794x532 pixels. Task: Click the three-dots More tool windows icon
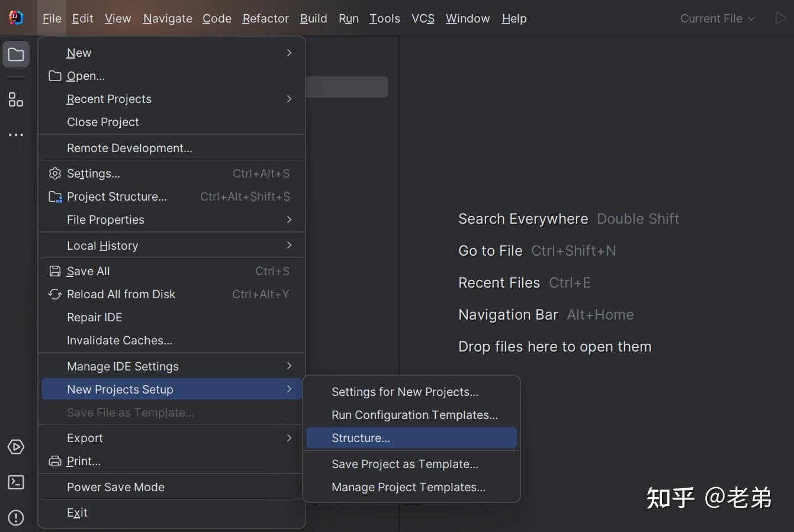point(16,135)
